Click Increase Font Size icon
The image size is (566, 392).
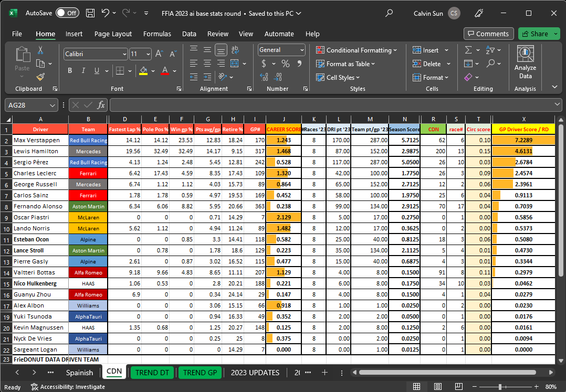[x=159, y=54]
